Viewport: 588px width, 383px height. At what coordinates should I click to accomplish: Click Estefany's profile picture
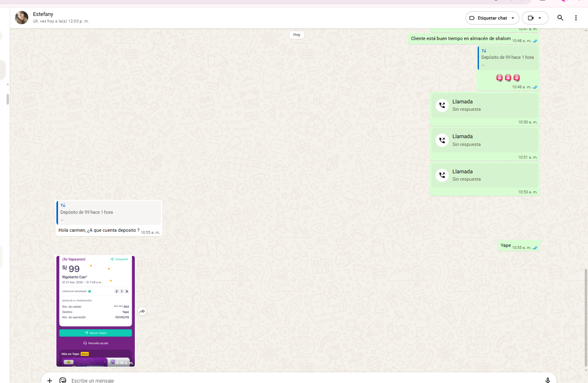[x=22, y=18]
